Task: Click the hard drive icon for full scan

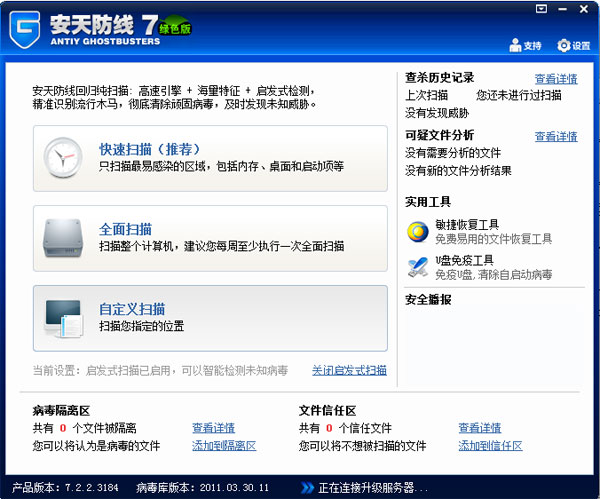Action: coord(63,238)
